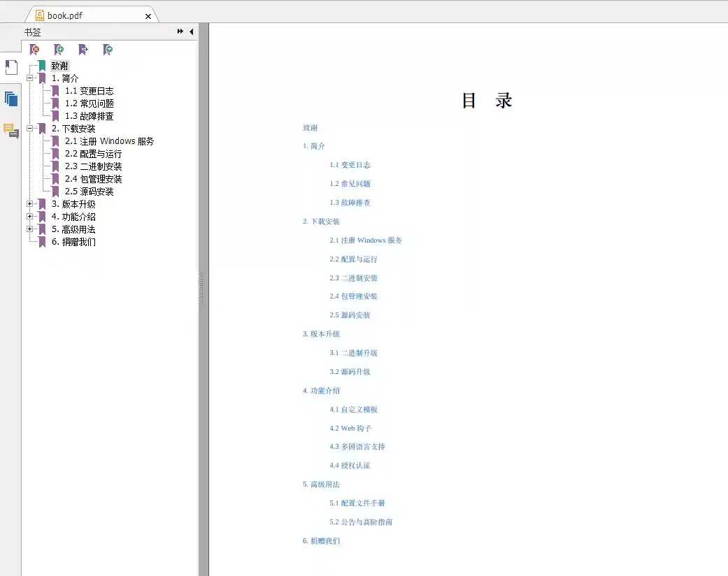Open the '4.2 Web 钩子' contents link
Viewport: 728px width, 576px height.
coord(350,428)
